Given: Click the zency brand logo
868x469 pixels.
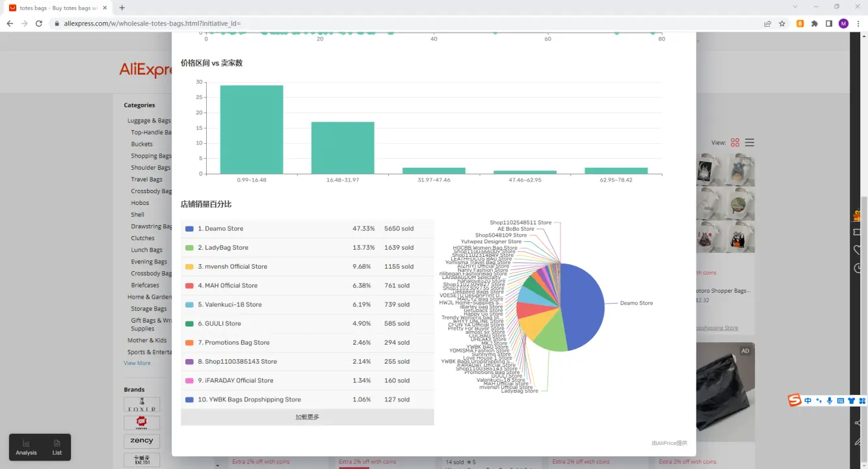Looking at the screenshot, I should pyautogui.click(x=142, y=441).
